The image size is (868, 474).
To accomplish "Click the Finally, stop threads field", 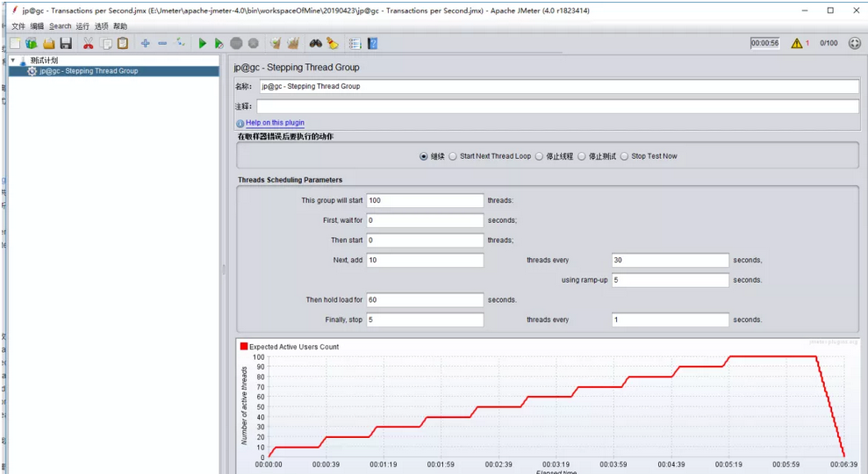I will [x=425, y=320].
